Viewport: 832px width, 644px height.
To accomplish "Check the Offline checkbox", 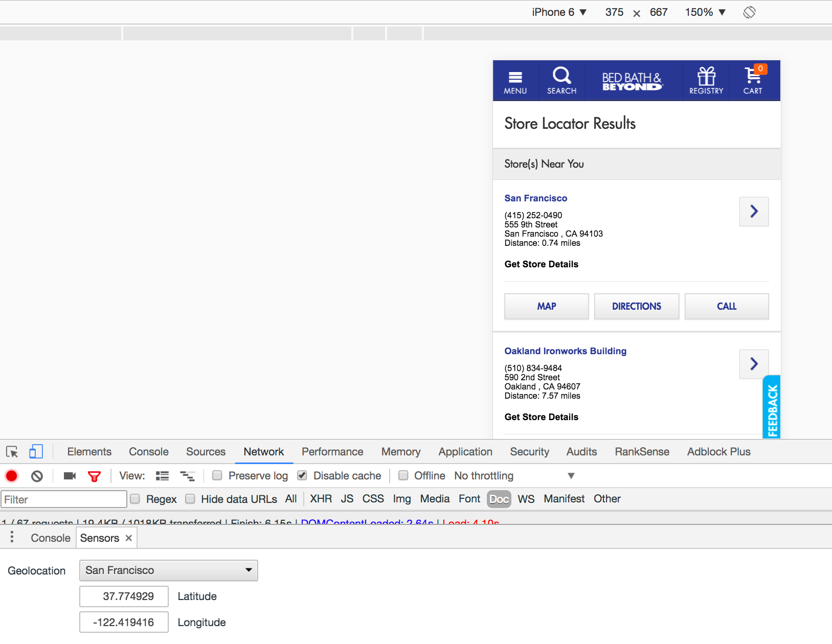I will [x=403, y=475].
